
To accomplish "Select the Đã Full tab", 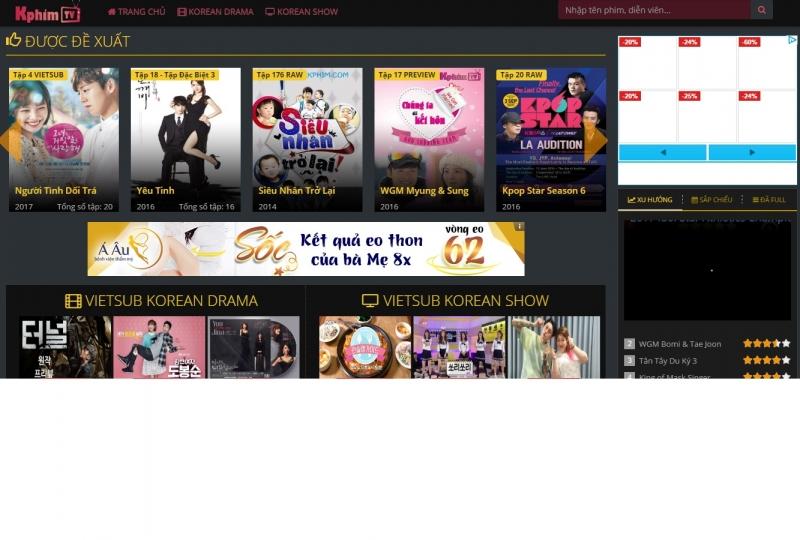I will 769,200.
